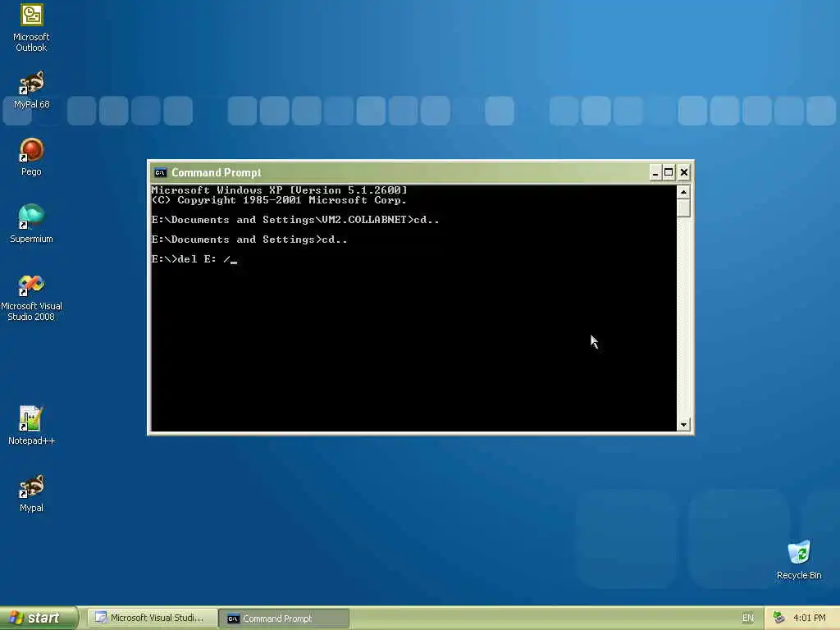
Task: Click the 4:01 PM clock
Action: 810,619
